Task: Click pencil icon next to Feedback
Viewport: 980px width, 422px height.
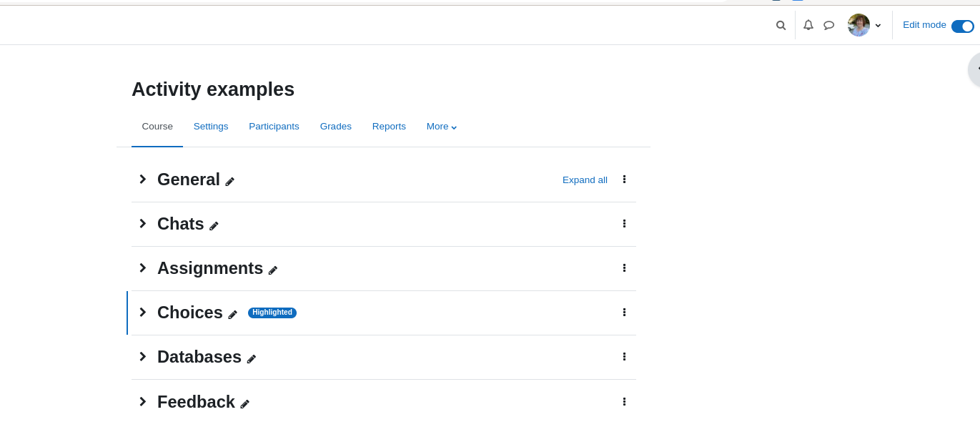Action: coord(245,404)
